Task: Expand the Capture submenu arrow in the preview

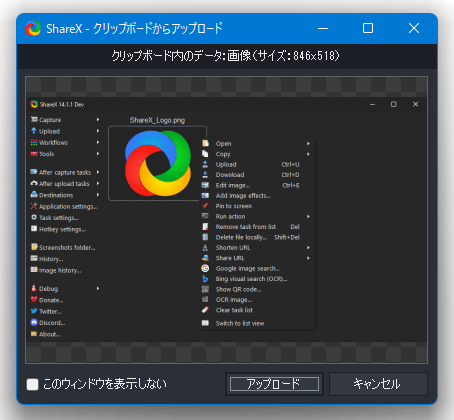Action: (x=98, y=119)
